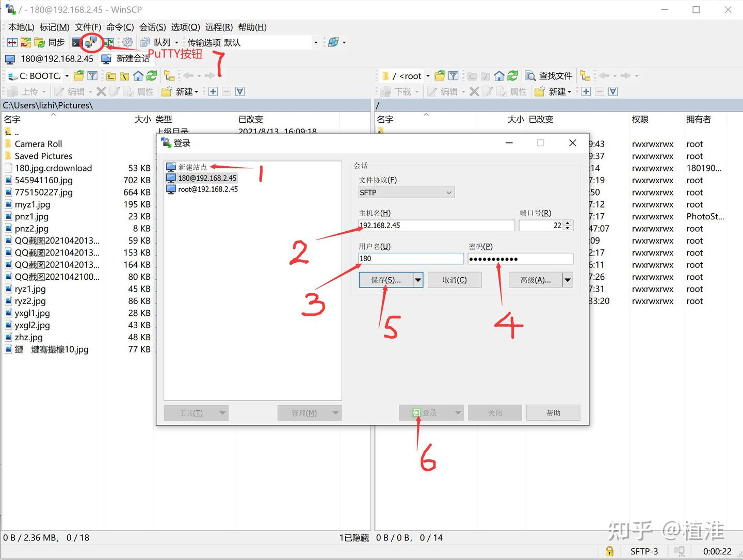Viewport: 743px width, 560px height.
Task: Click the lock icon in status bar
Action: [609, 551]
